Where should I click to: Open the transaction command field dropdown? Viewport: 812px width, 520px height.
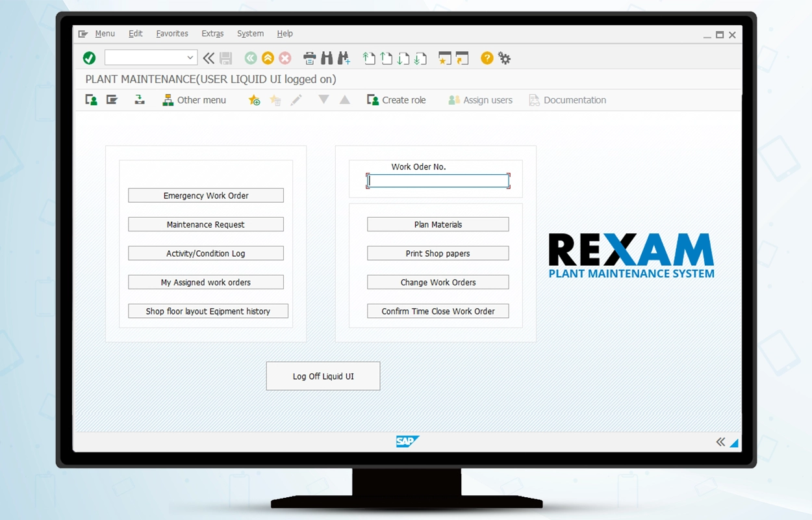pyautogui.click(x=190, y=58)
